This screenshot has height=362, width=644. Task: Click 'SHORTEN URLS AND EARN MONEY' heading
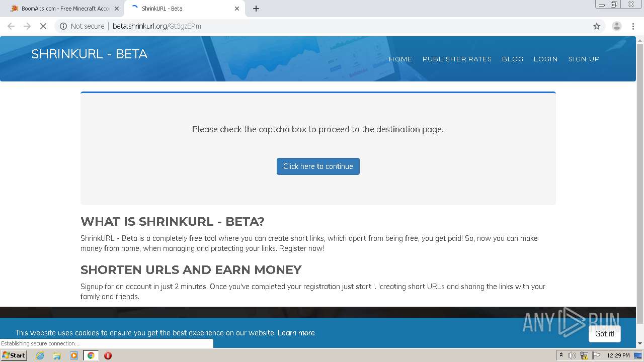click(x=191, y=270)
